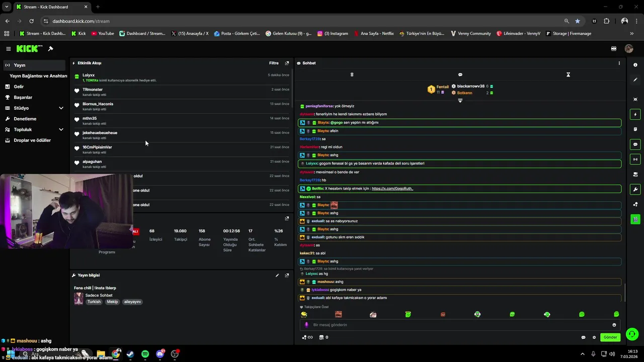Select Yayın in the left sidebar
Image resolution: width=644 pixels, height=362 pixels.
(34, 65)
